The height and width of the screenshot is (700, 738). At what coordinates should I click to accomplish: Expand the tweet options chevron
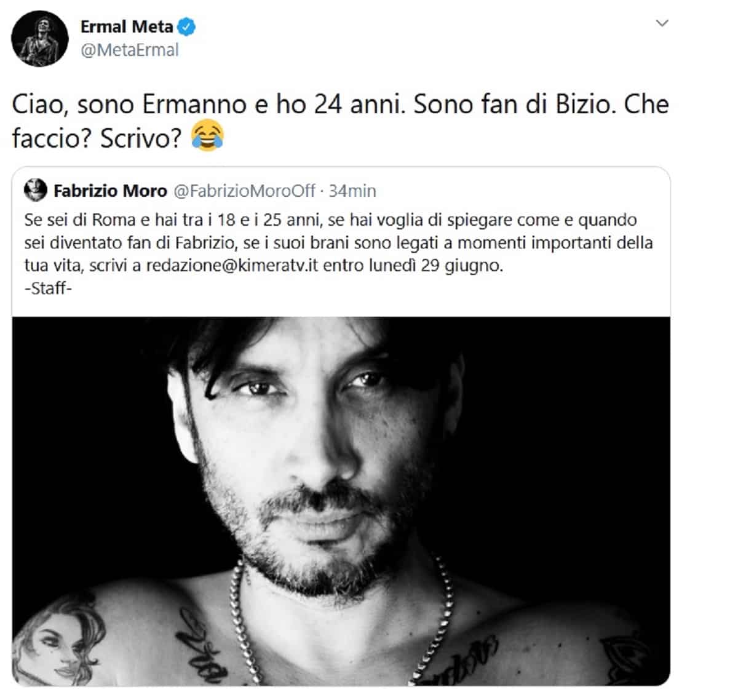pos(662,23)
